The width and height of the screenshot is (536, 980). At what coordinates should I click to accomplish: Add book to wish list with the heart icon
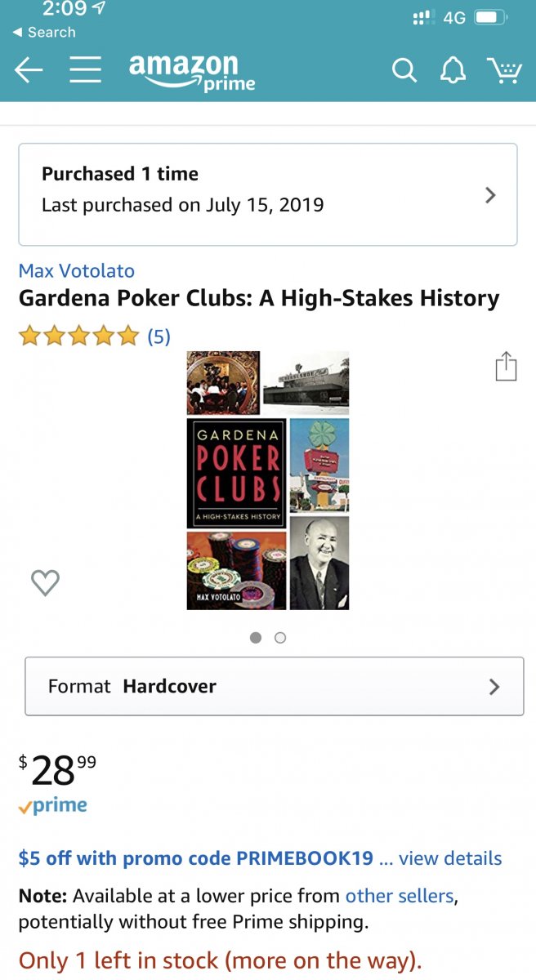(45, 582)
